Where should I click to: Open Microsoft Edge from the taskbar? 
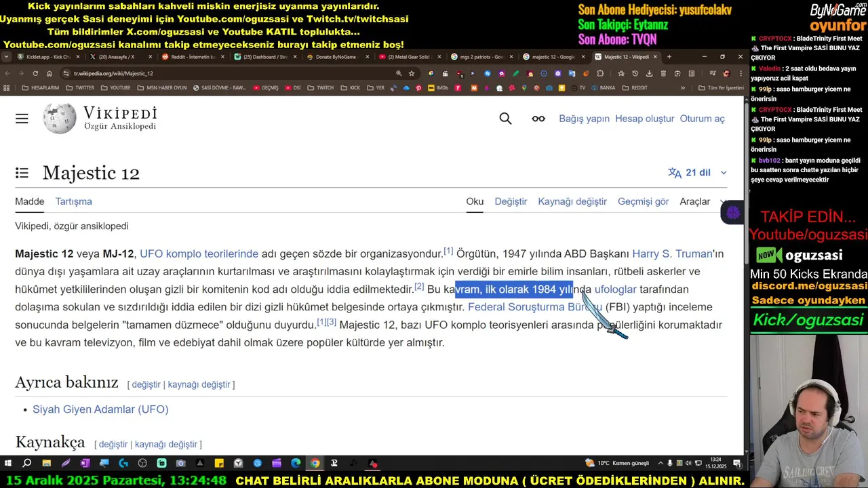[296, 464]
